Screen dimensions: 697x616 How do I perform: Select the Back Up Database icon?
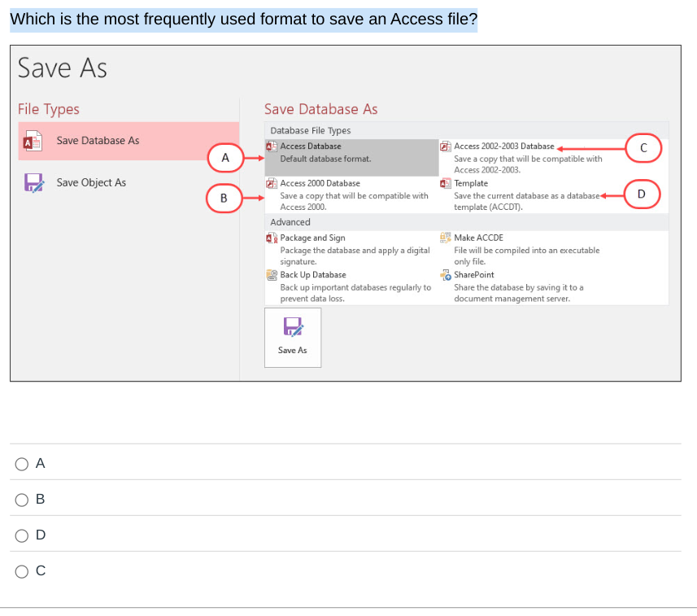pyautogui.click(x=272, y=275)
